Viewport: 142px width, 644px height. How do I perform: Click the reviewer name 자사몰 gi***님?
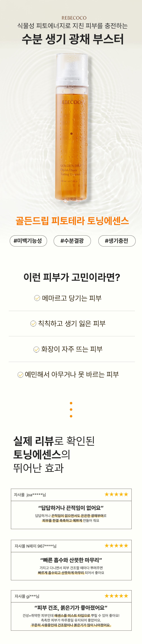[x=27, y=596]
